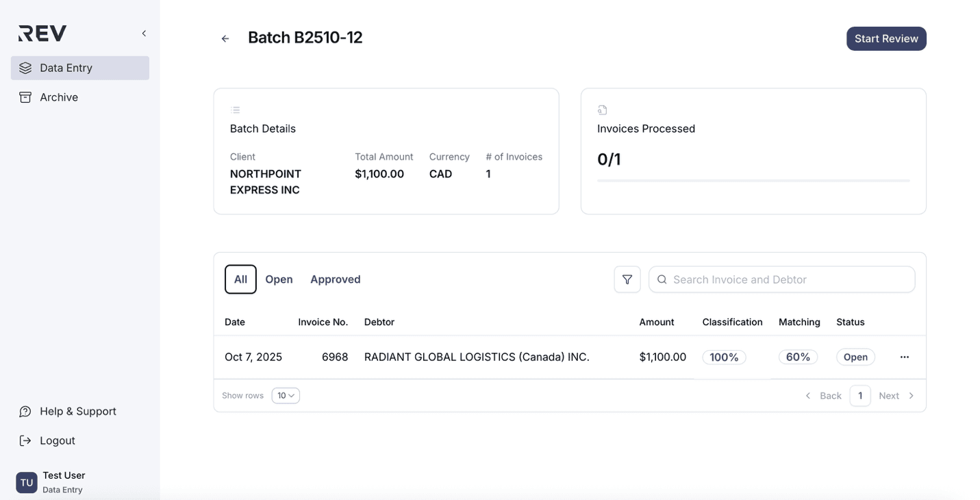The width and height of the screenshot is (980, 500).
Task: Click the Invoices Processed document icon
Action: pos(603,110)
